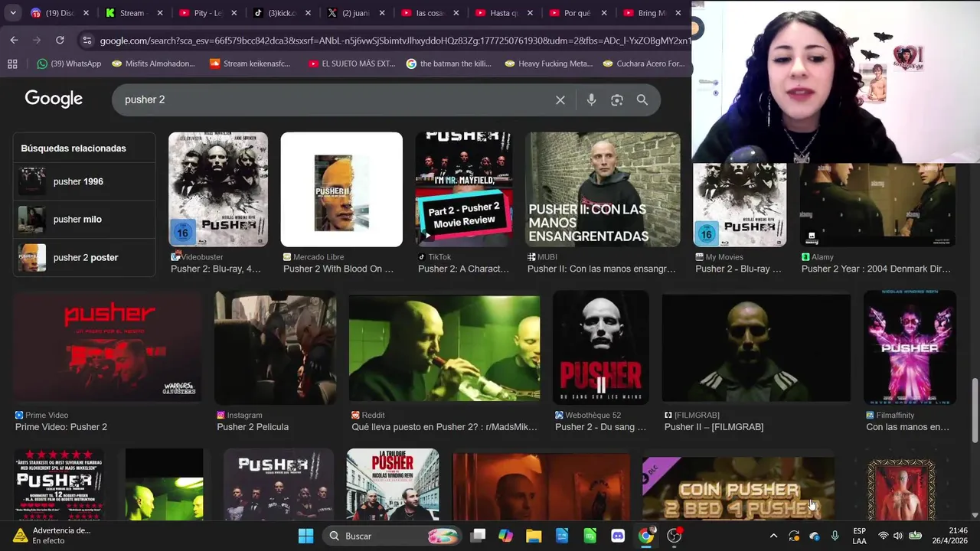This screenshot has height=551, width=980.
Task: Switch to the X (2) juani tab
Action: pos(356,13)
